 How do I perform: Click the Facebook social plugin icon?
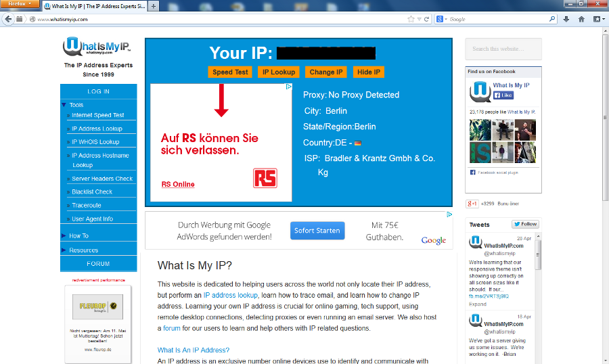click(473, 172)
